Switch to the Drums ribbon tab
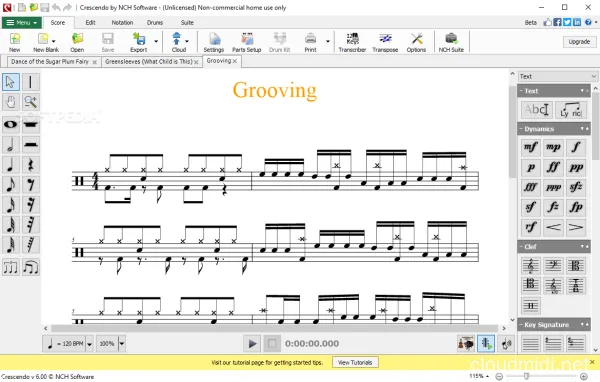This screenshot has width=600, height=382. click(x=155, y=23)
